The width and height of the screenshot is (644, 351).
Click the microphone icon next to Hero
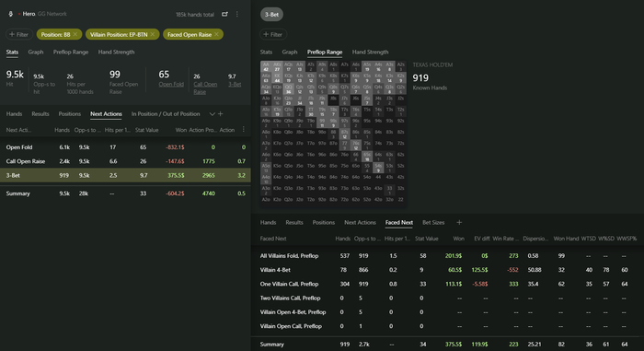11,14
